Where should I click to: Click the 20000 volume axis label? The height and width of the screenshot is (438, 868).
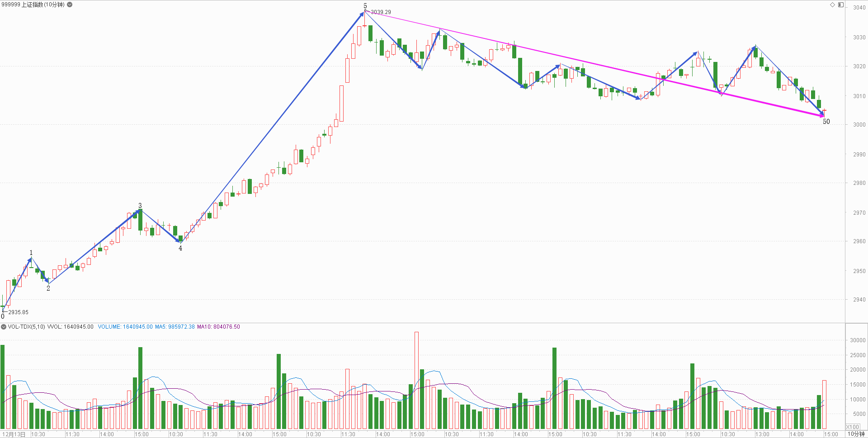[858, 370]
